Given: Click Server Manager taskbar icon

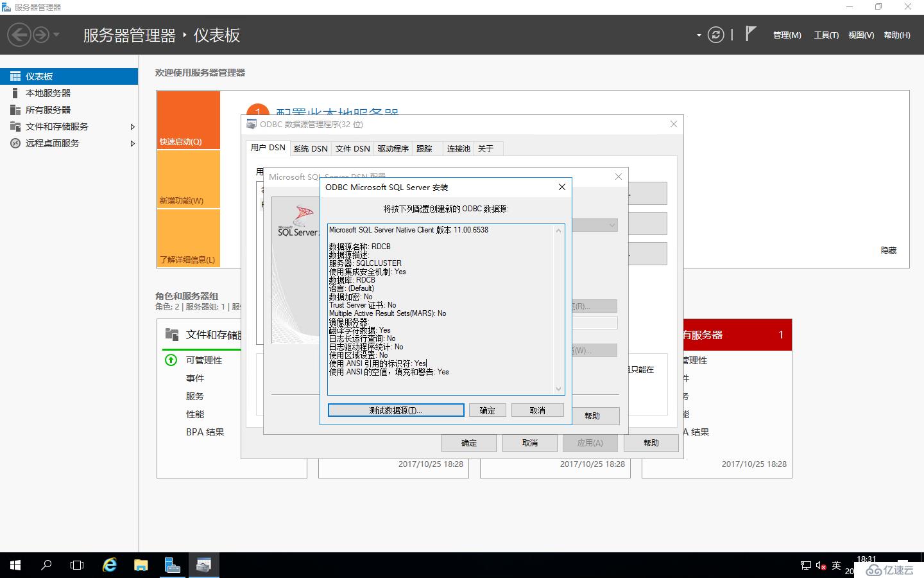Looking at the screenshot, I should point(172,565).
